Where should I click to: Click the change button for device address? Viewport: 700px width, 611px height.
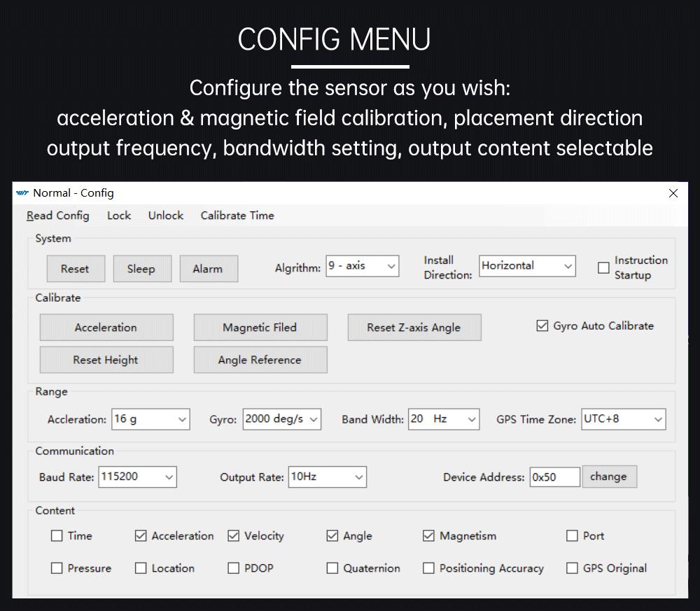[x=608, y=477]
